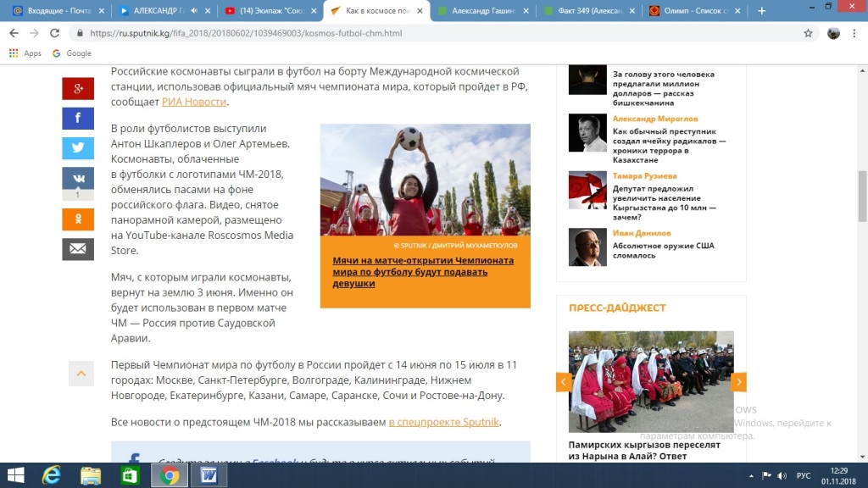Send article by email icon
The width and height of the screenshot is (868, 488).
tap(77, 249)
